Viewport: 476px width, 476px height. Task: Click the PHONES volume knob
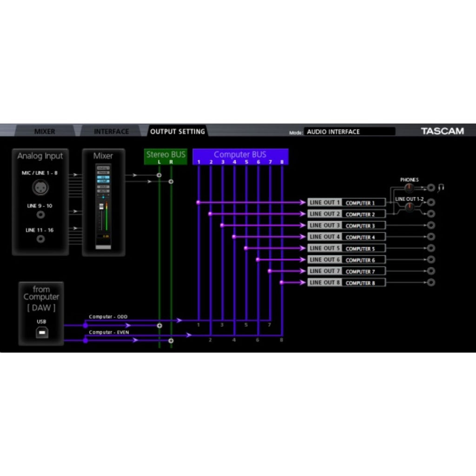point(409,188)
